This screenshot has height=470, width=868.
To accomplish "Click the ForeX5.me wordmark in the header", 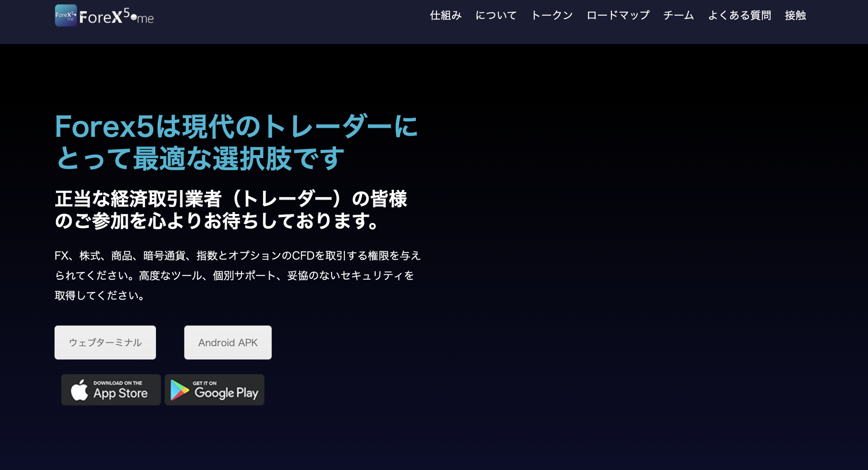I will pos(116,17).
